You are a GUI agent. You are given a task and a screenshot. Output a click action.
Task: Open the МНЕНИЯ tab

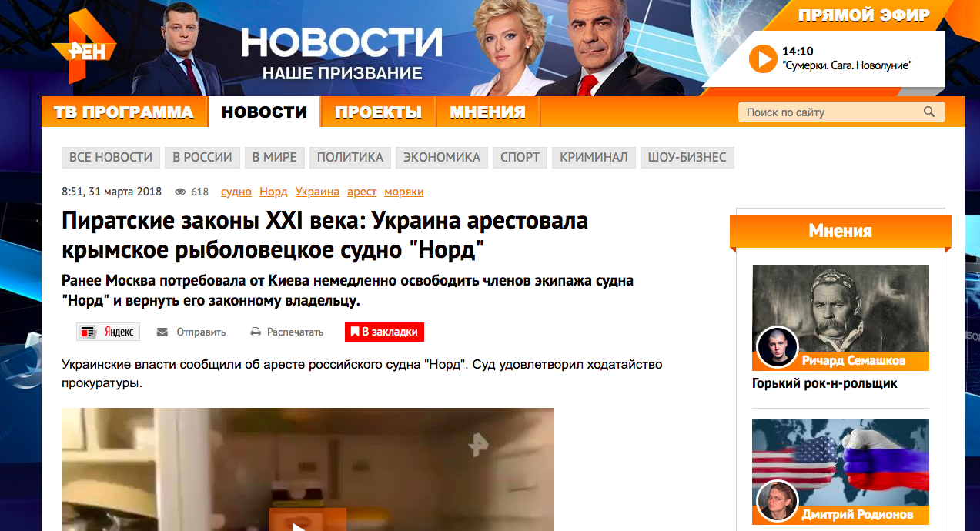[x=488, y=112]
